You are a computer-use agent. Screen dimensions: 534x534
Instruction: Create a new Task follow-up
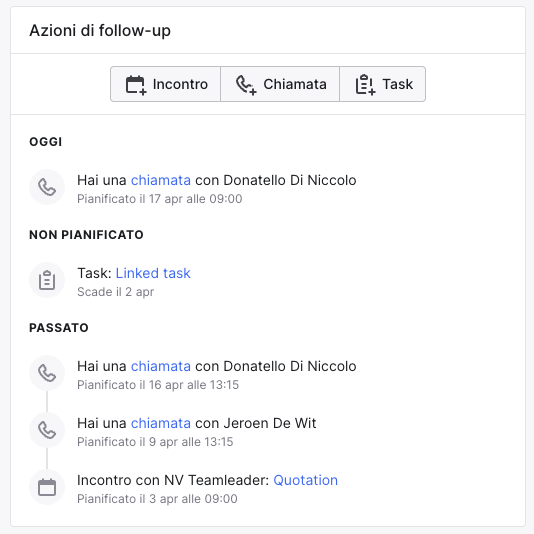click(x=382, y=84)
